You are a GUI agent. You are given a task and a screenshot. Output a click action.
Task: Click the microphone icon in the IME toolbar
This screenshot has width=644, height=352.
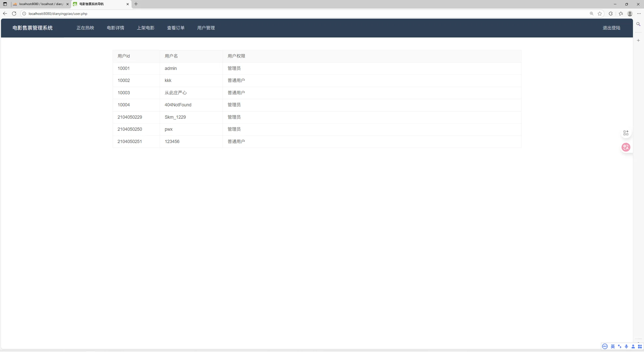[626, 346]
